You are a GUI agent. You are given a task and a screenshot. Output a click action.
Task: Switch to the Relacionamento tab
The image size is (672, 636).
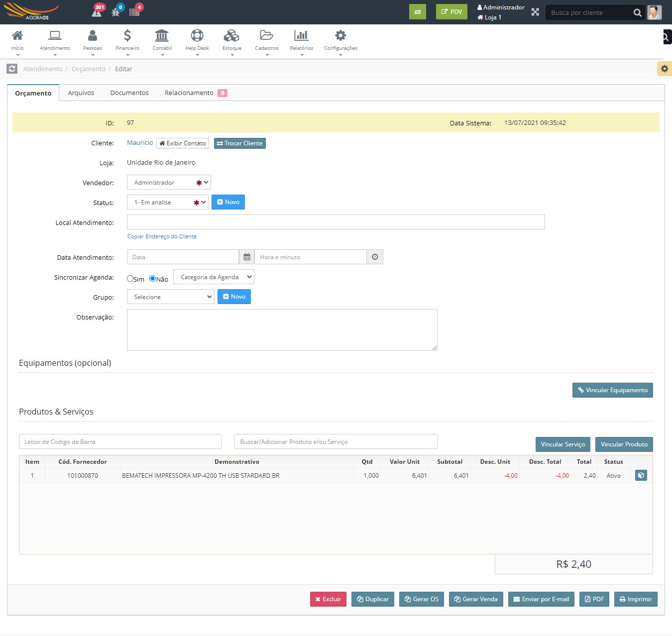click(196, 93)
